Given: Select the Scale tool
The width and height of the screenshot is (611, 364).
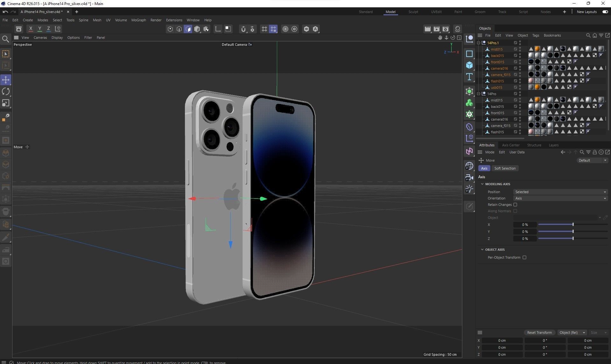Looking at the screenshot, I should [6, 103].
